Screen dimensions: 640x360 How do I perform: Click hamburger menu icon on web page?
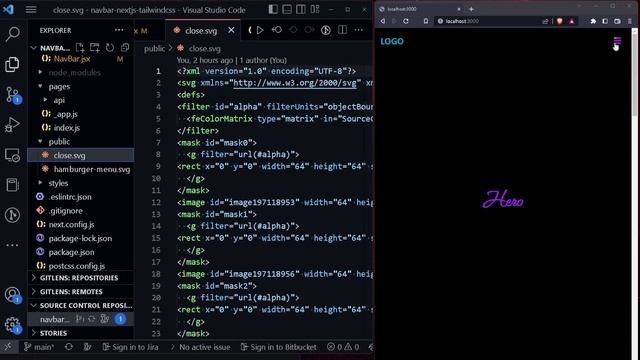pos(617,41)
